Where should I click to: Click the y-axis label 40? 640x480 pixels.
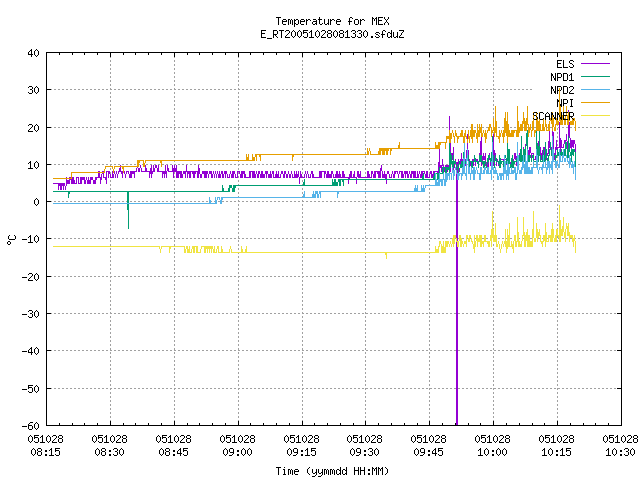[33, 53]
